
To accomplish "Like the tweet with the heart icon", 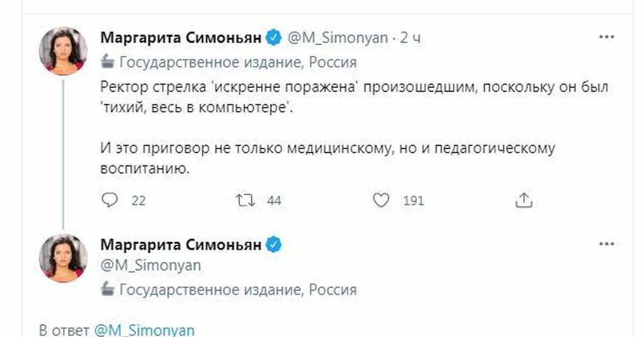I will point(381,201).
